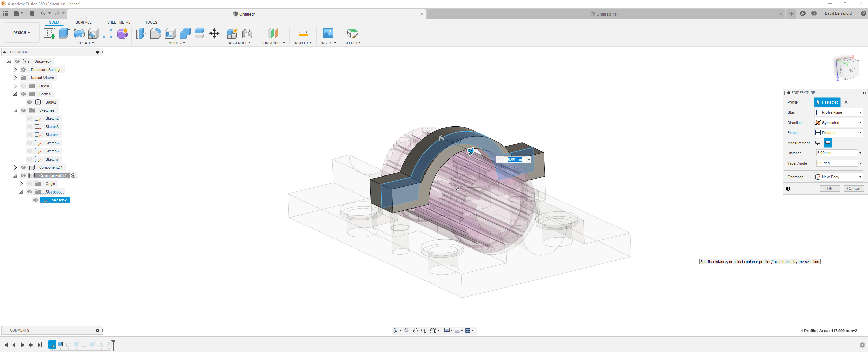Click the Taper Angle input field
Screen dimensions: 868x352
[x=837, y=163]
